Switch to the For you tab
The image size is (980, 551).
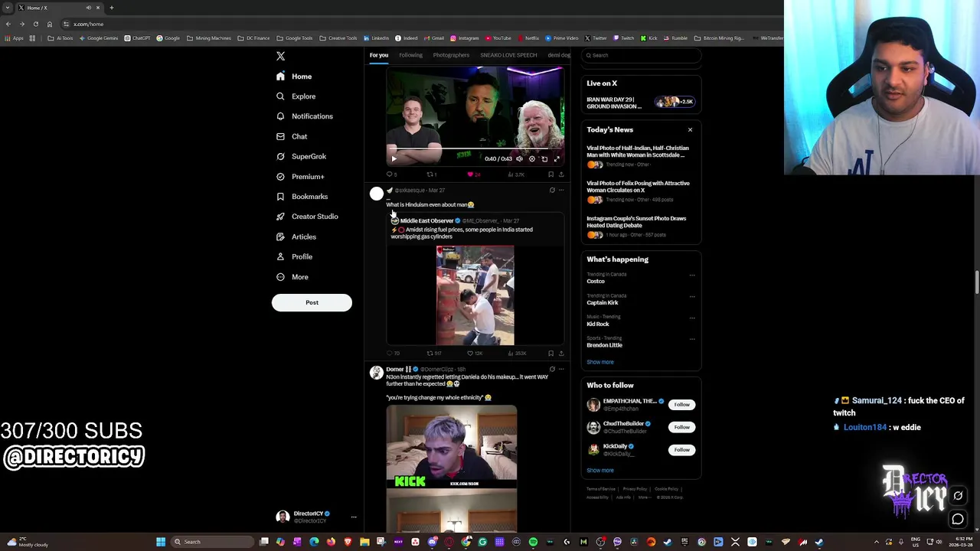pyautogui.click(x=379, y=55)
